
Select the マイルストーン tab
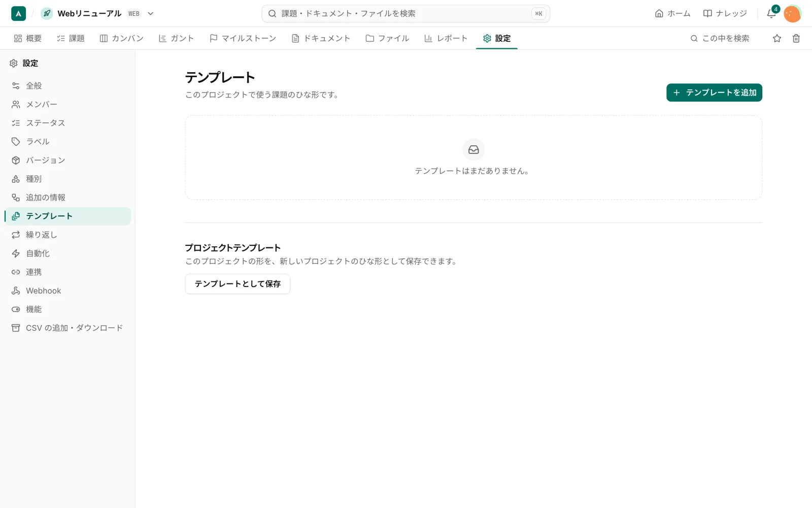tap(243, 38)
